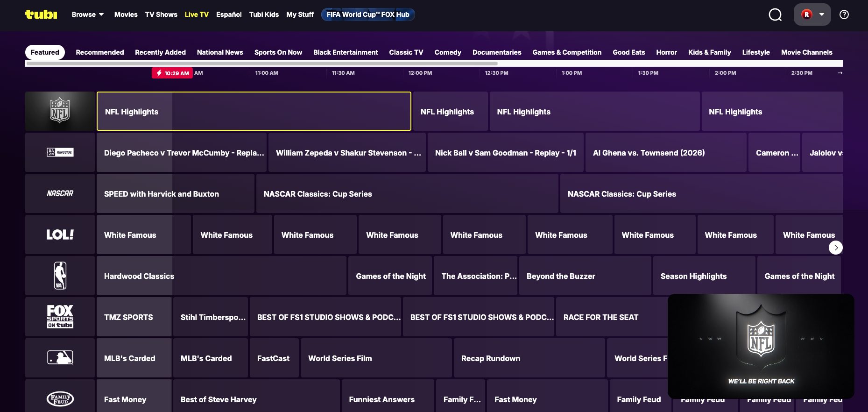Select the Games & Competition tab
This screenshot has height=412, width=868.
[567, 52]
